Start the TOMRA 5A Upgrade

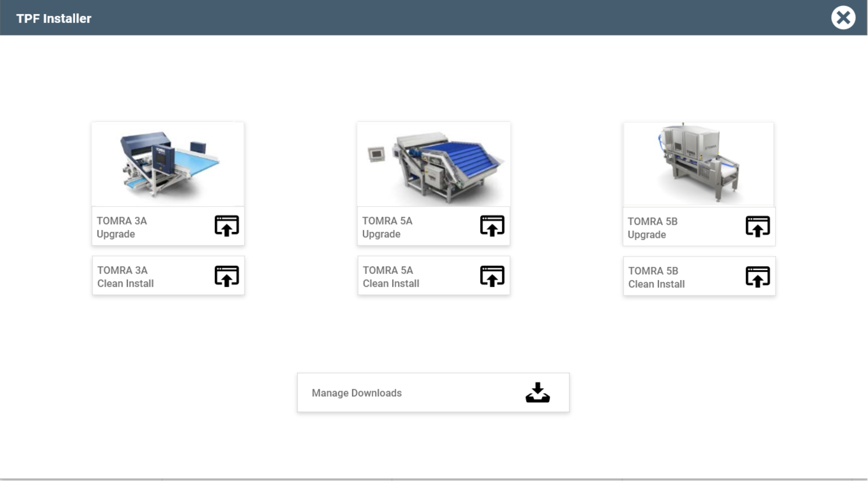click(434, 226)
